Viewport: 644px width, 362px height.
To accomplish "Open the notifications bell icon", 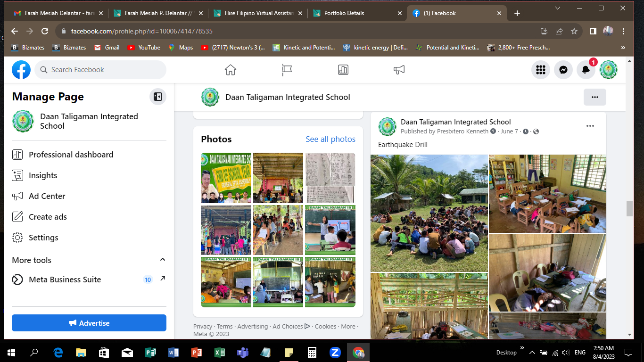I will click(x=586, y=70).
